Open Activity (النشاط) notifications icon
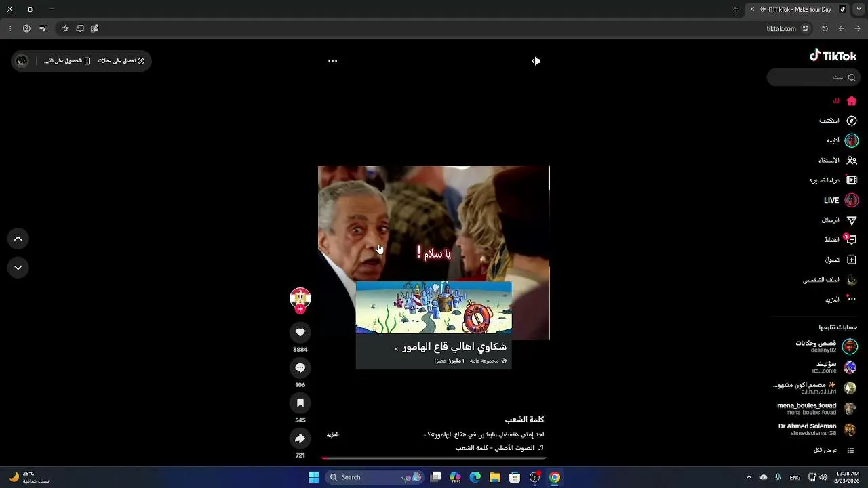This screenshot has height=488, width=868. (852, 239)
